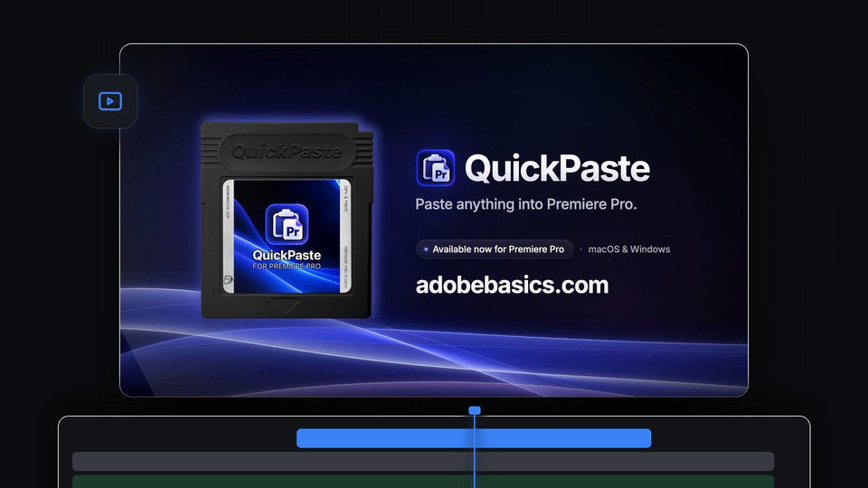This screenshot has height=488, width=868.
Task: Click the 'macOS & Windows' text
Action: pyautogui.click(x=629, y=249)
